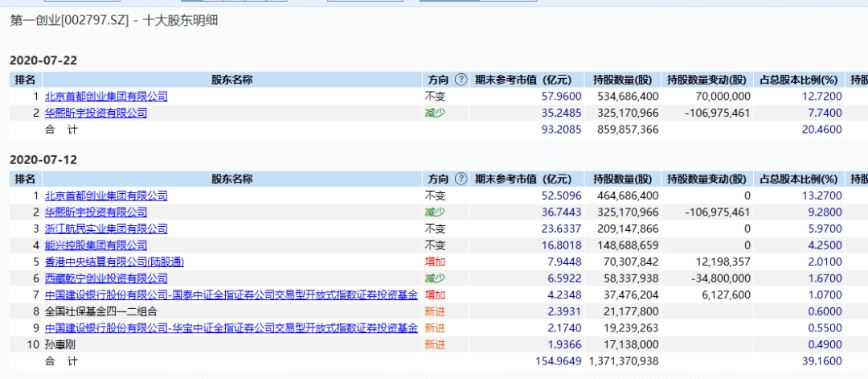Click 股东名称 header in the 2020-07-12 table
Viewport: 868px width, 379px height.
pyautogui.click(x=232, y=179)
